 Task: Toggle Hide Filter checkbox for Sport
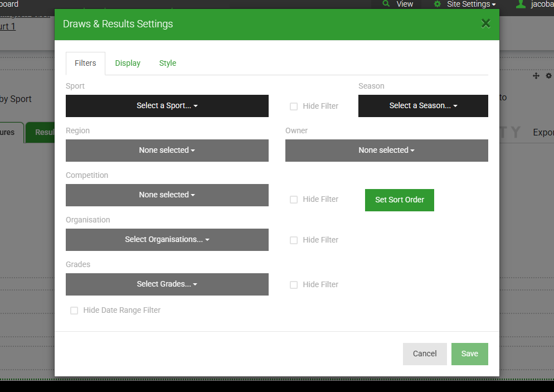click(x=294, y=107)
